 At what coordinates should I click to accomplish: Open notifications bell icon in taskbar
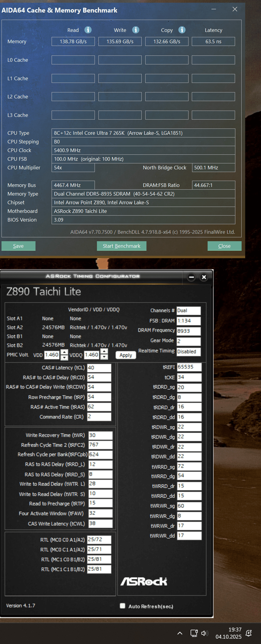click(x=248, y=633)
